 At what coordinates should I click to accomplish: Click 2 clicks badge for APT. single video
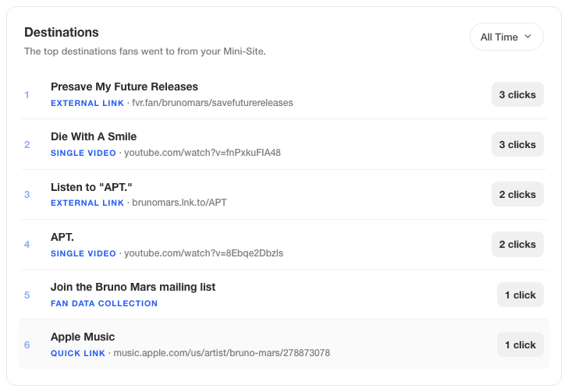pos(517,245)
